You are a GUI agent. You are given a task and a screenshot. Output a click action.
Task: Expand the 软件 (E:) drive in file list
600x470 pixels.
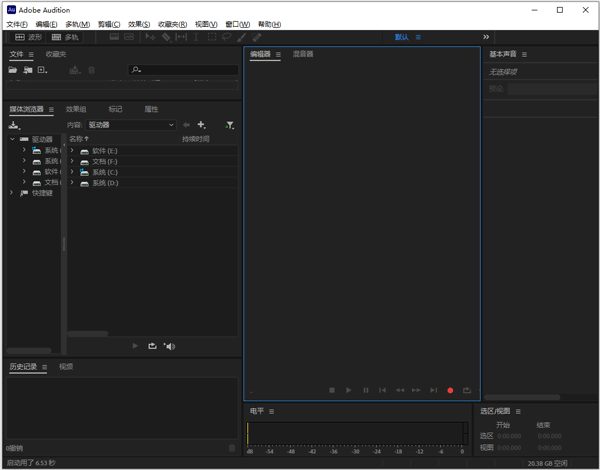pyautogui.click(x=72, y=151)
